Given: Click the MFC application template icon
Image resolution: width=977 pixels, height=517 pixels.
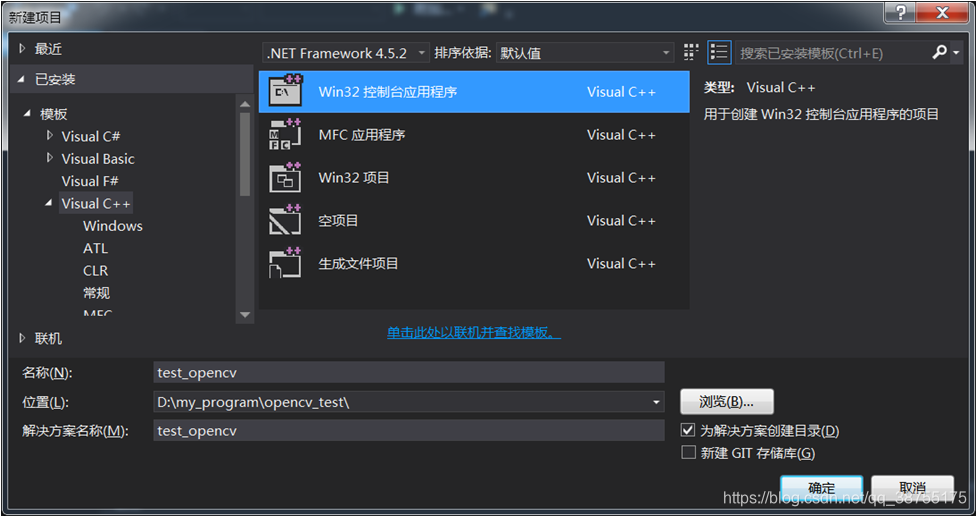Looking at the screenshot, I should (285, 134).
